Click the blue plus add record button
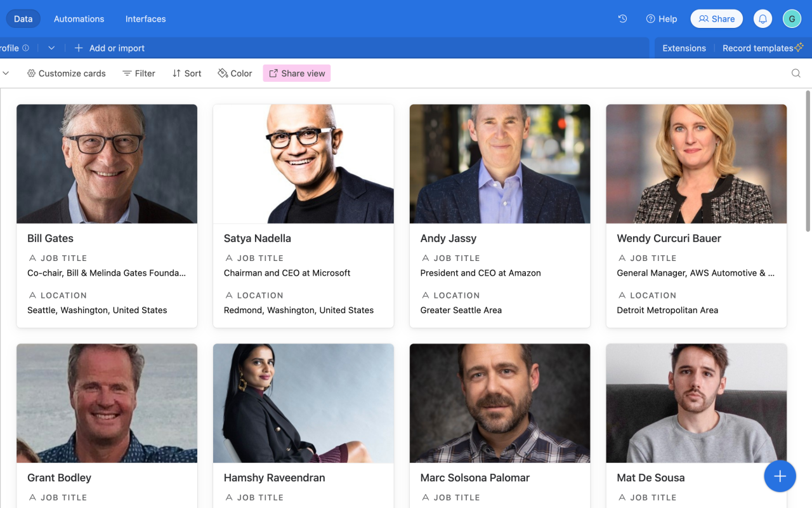This screenshot has height=508, width=812. [780, 476]
